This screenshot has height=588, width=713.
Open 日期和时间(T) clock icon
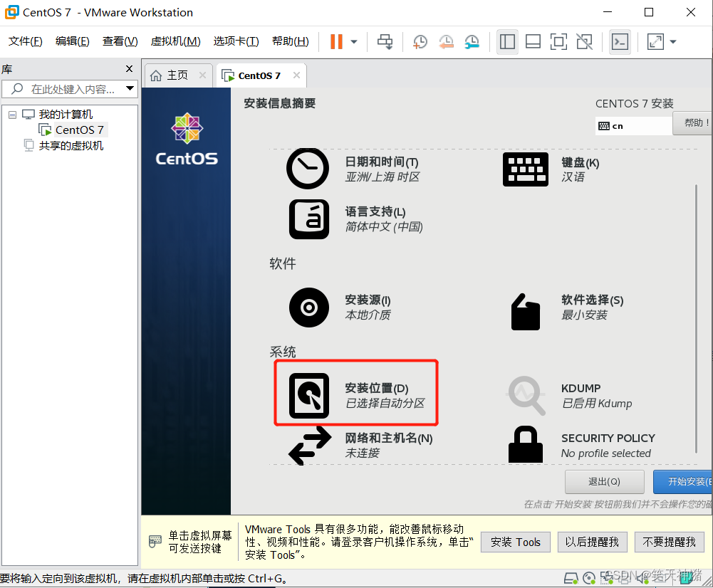(x=308, y=169)
